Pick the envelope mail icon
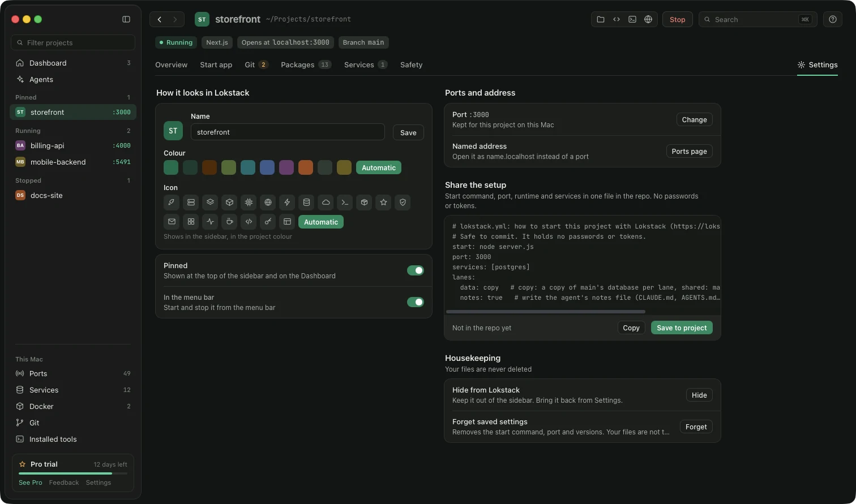This screenshot has width=856, height=504. (x=172, y=222)
